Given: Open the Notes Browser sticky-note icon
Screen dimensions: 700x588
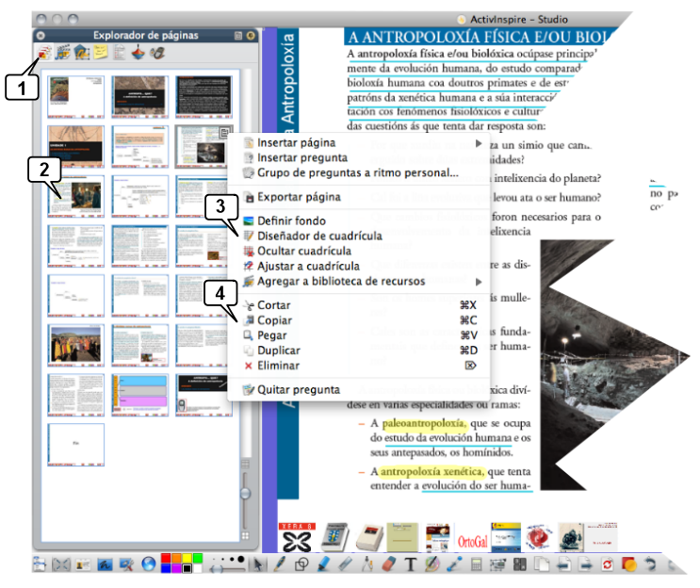Looking at the screenshot, I should point(100,53).
